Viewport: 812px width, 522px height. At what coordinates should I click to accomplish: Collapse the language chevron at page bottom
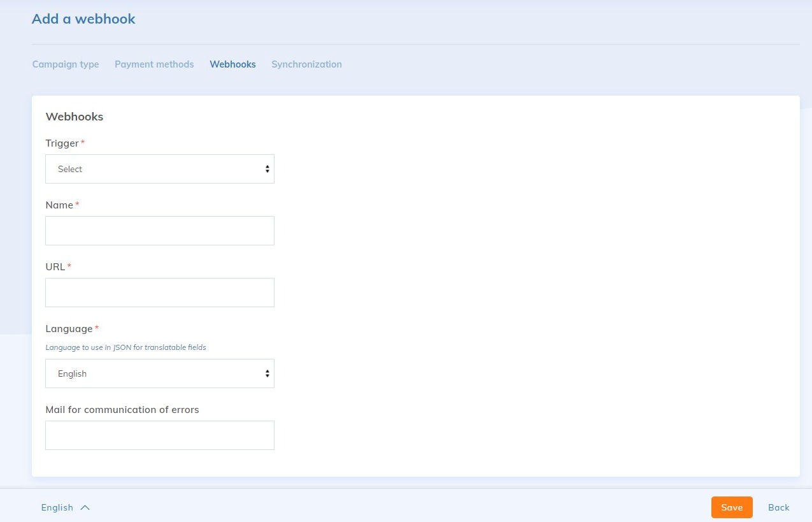click(x=83, y=507)
